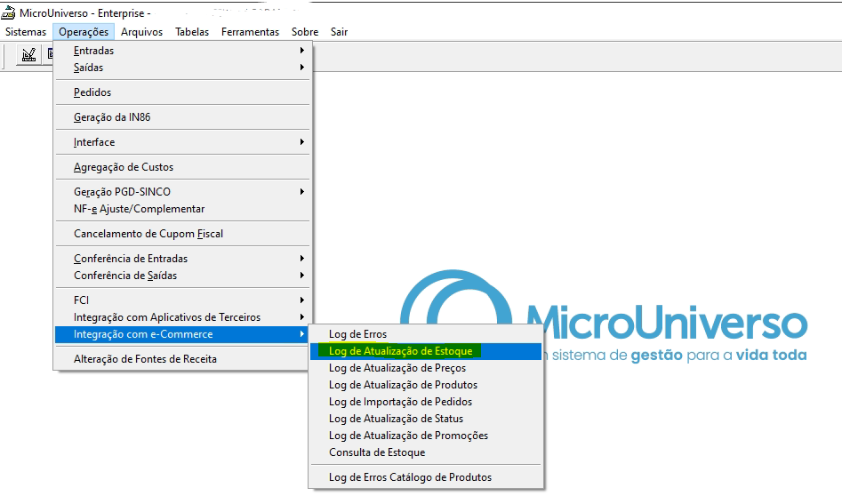Expand the Saídas submenu

(x=183, y=68)
